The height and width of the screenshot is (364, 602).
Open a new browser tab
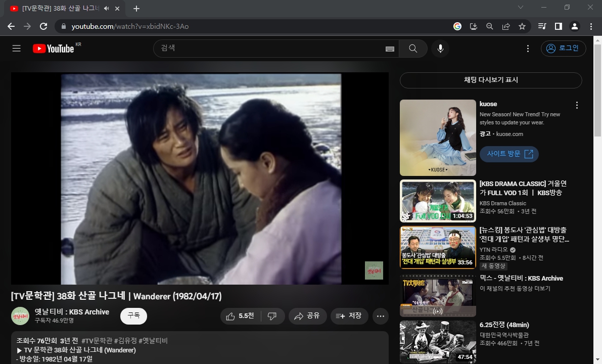click(136, 9)
